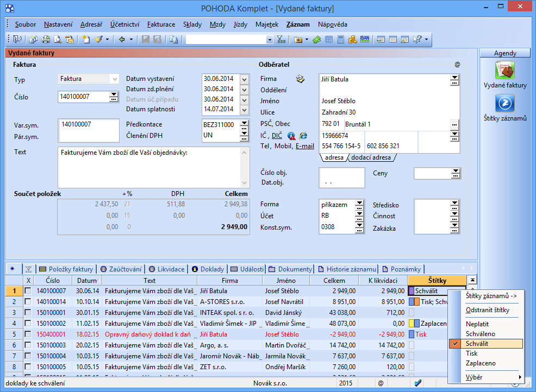
Task: Choose Odstranit štítky from context menu
Action: [488, 310]
